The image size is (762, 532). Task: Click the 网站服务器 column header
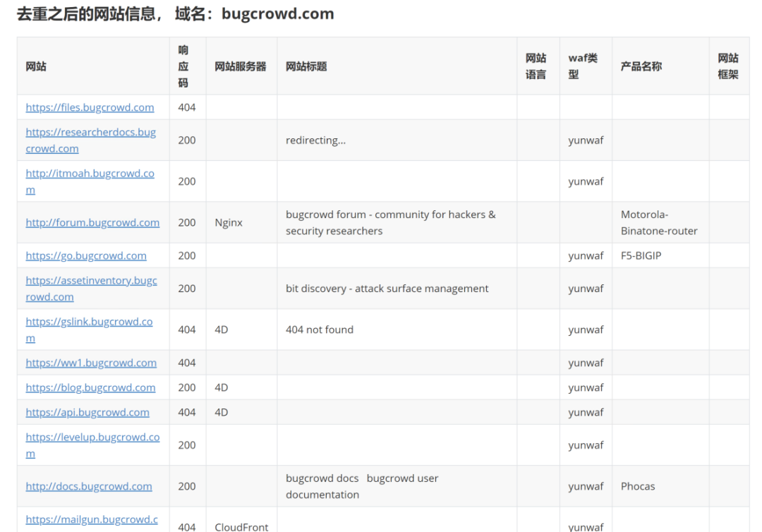(241, 66)
